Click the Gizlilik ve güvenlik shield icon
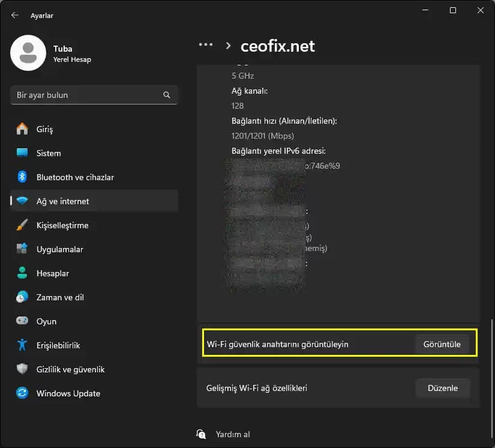This screenshot has width=495, height=448. [x=22, y=369]
